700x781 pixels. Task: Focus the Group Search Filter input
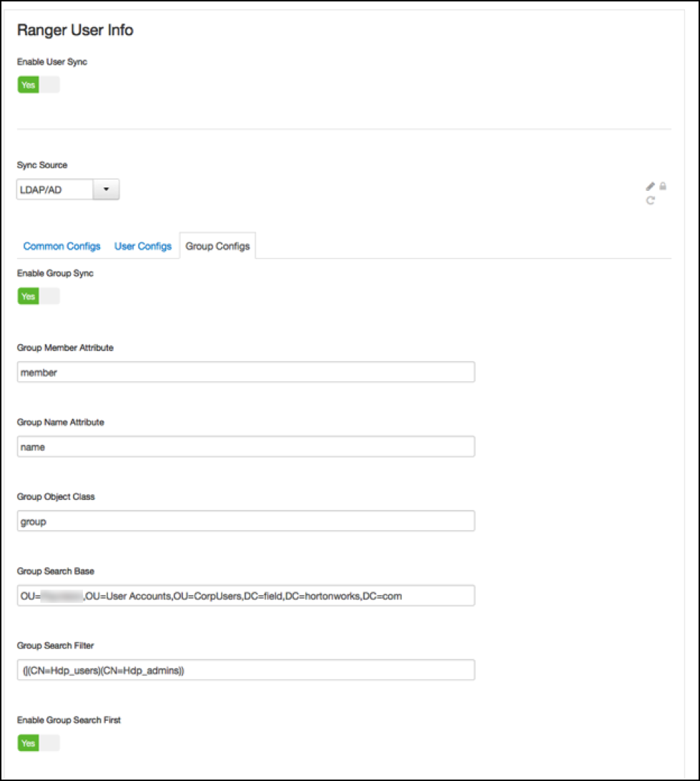246,669
